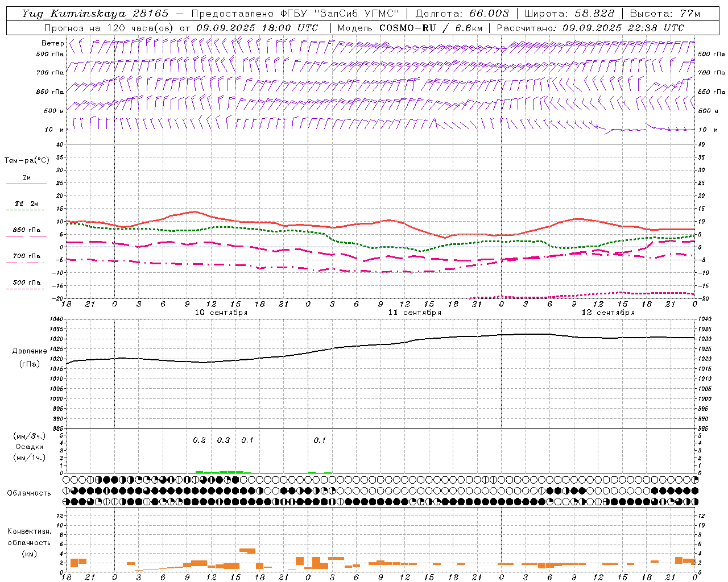Click the forecast start time 09.09.2025 18:00 UTC
Image resolution: width=728 pixels, height=582 pixels.
257,28
